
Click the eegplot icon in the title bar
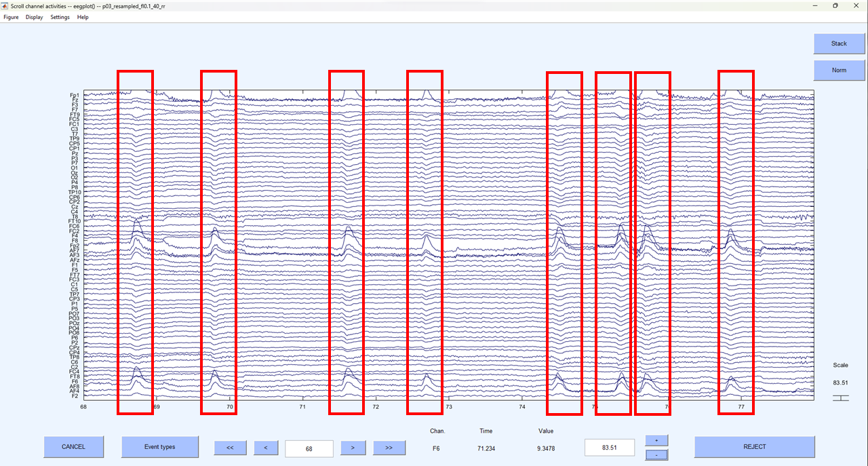[5, 5]
